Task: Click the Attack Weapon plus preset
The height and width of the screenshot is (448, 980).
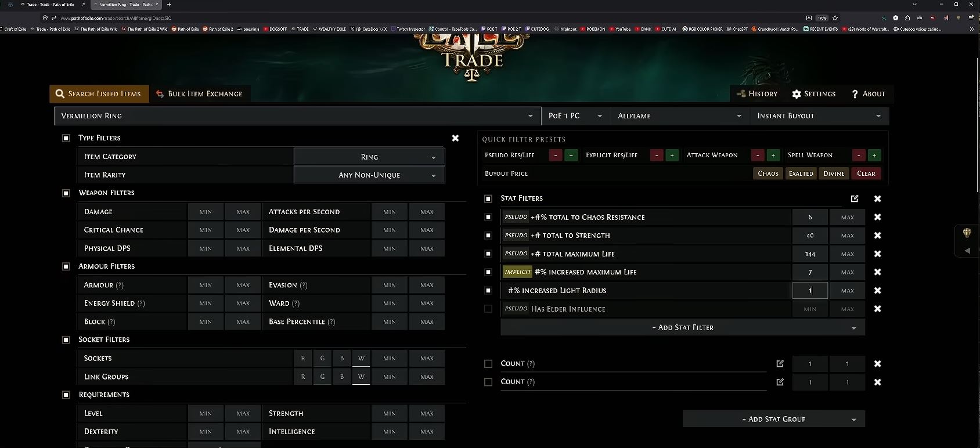Action: click(x=773, y=156)
